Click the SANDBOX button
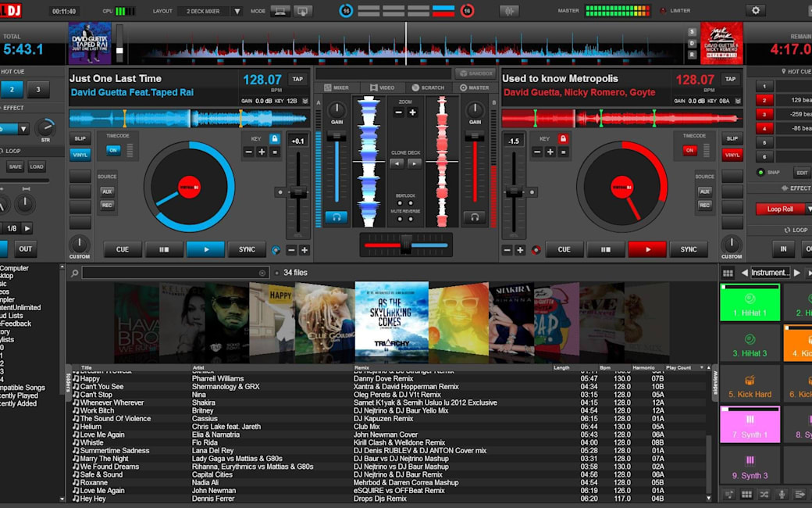Screen dimensions: 812x508 (475, 73)
